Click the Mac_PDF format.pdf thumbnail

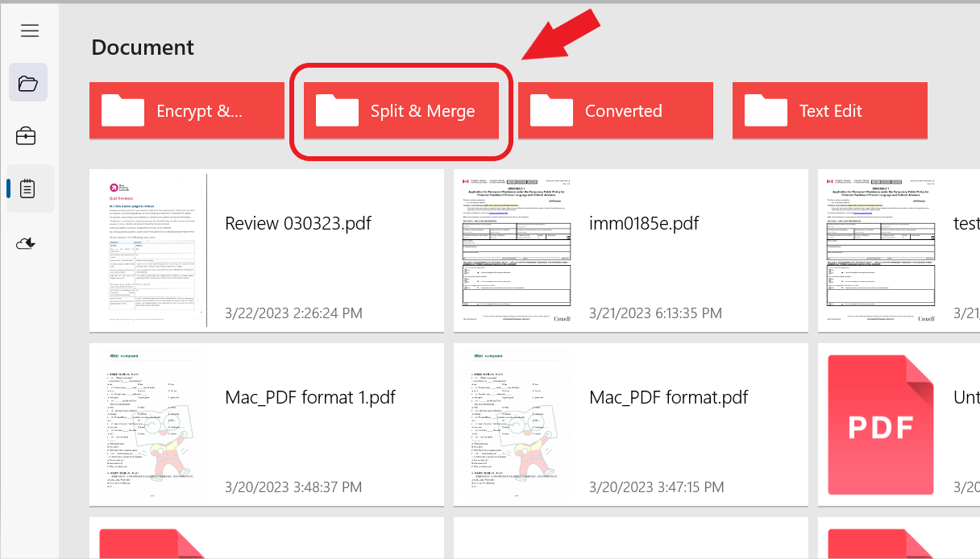(x=516, y=424)
